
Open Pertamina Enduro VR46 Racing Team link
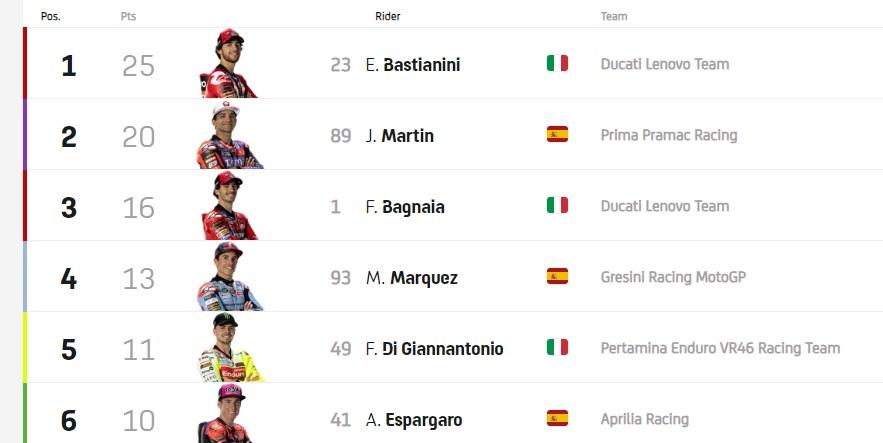(720, 348)
